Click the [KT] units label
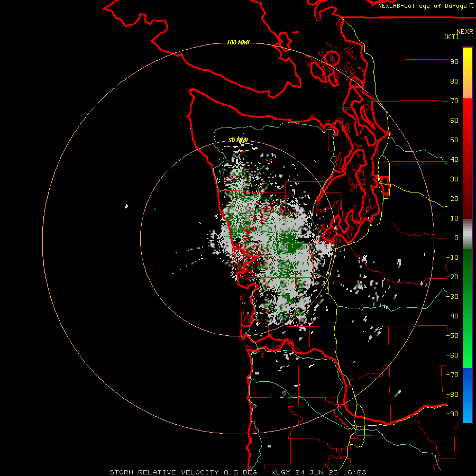Viewport: 476px width, 476px height. pos(451,36)
